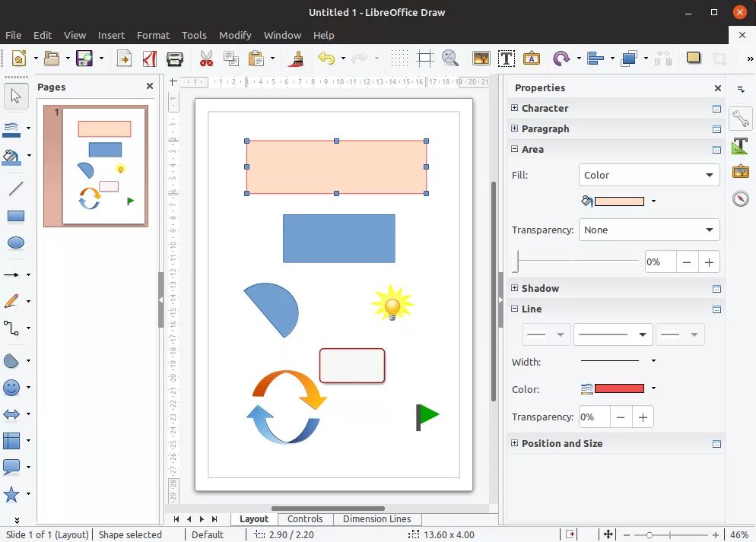Screen dimensions: 756x542
Task: Click the Open file folder icon
Action: pos(52,59)
